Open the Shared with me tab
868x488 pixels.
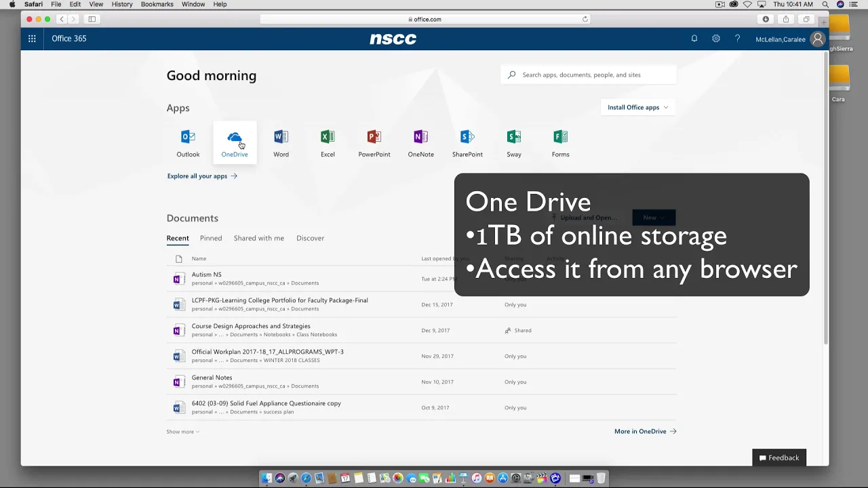coord(259,238)
